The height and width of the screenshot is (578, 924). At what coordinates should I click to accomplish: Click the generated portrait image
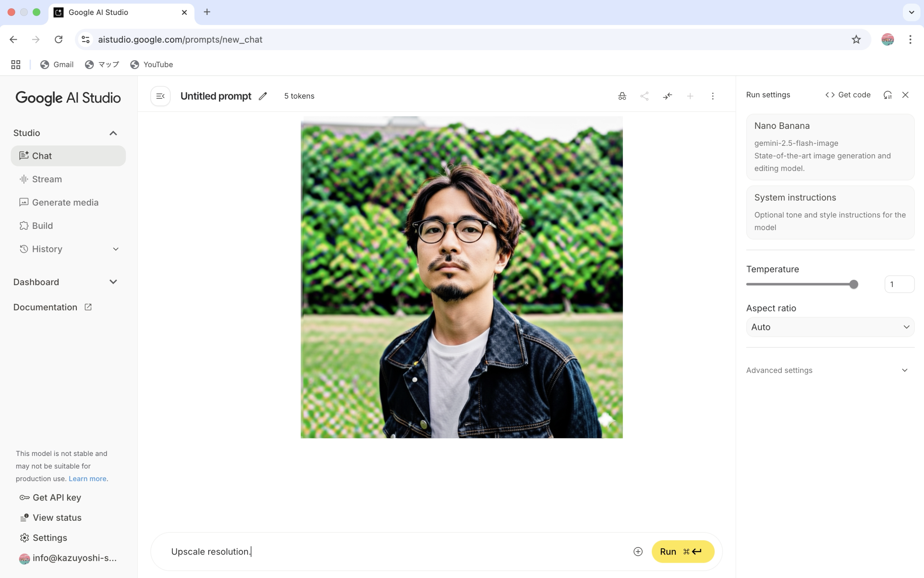pyautogui.click(x=462, y=277)
